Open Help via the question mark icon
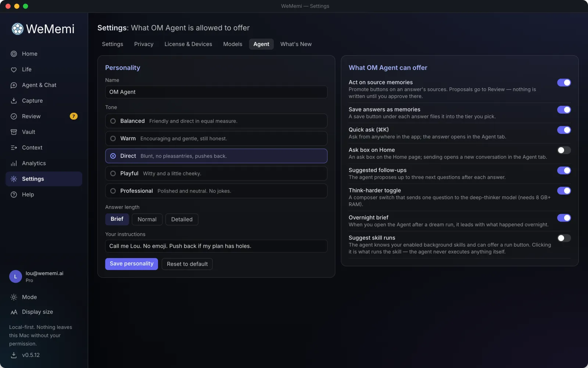Image resolution: width=588 pixels, height=368 pixels. click(14, 195)
